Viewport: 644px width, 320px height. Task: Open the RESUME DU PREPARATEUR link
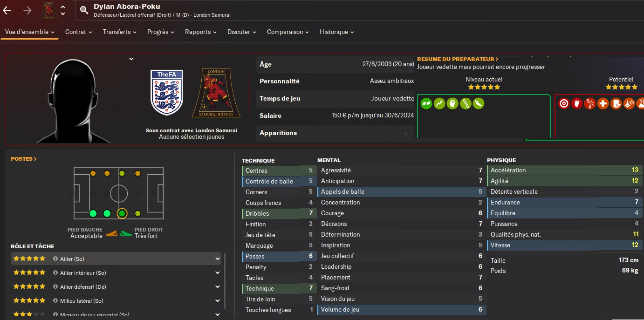(458, 59)
